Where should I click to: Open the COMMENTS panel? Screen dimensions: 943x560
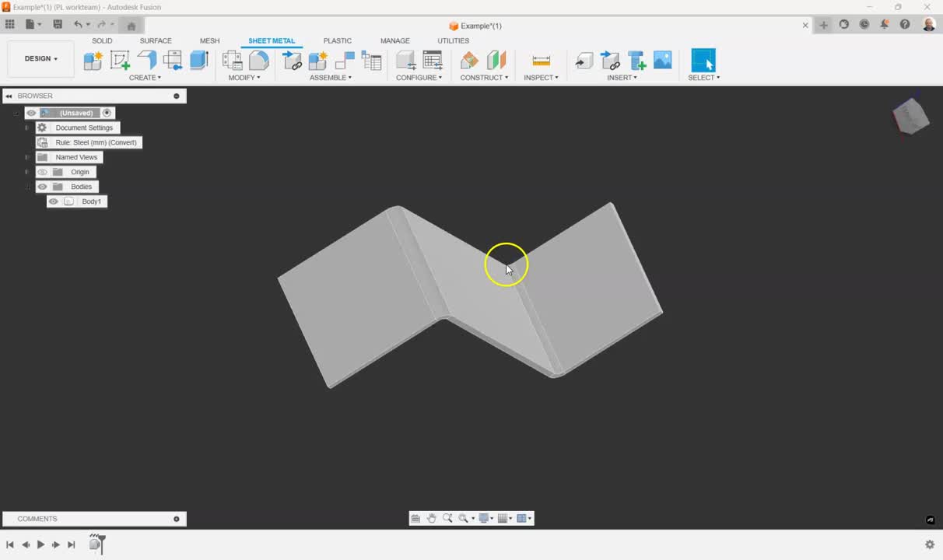[x=37, y=519]
